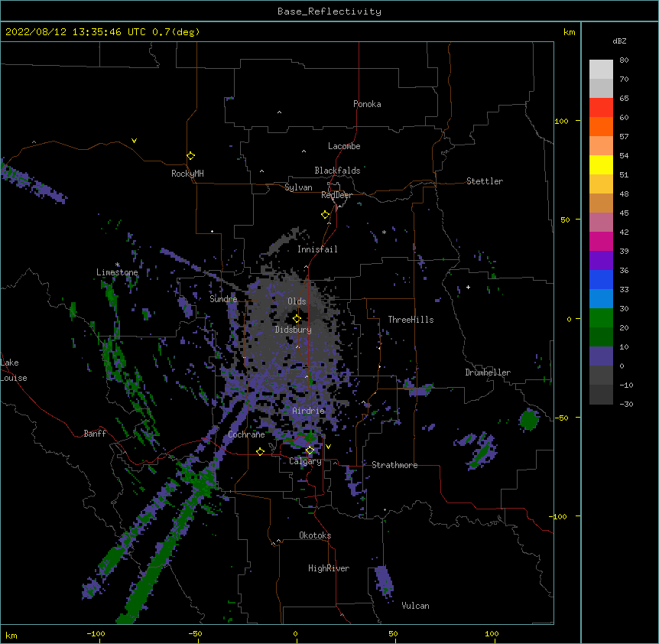Click the -100 tick on the horizontal km axis
Image resolution: width=659 pixels, height=644 pixels.
coord(96,633)
